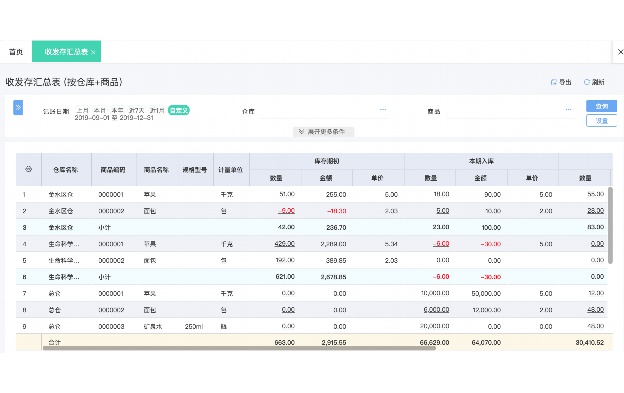624x393 pixels.
Task: Click the 刷新 refresh icon
Action: tap(587, 82)
